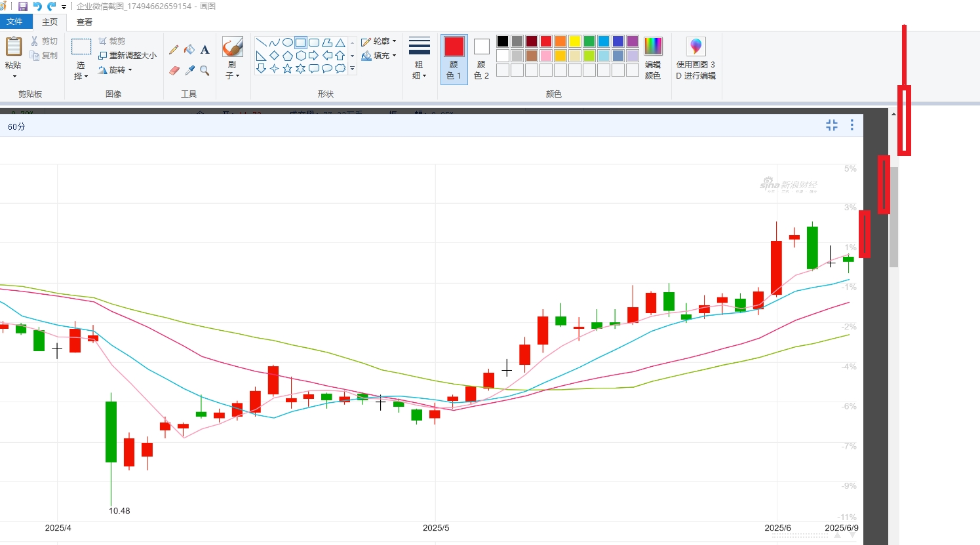Select the Text tool
The width and height of the screenshot is (980, 545).
click(x=205, y=50)
